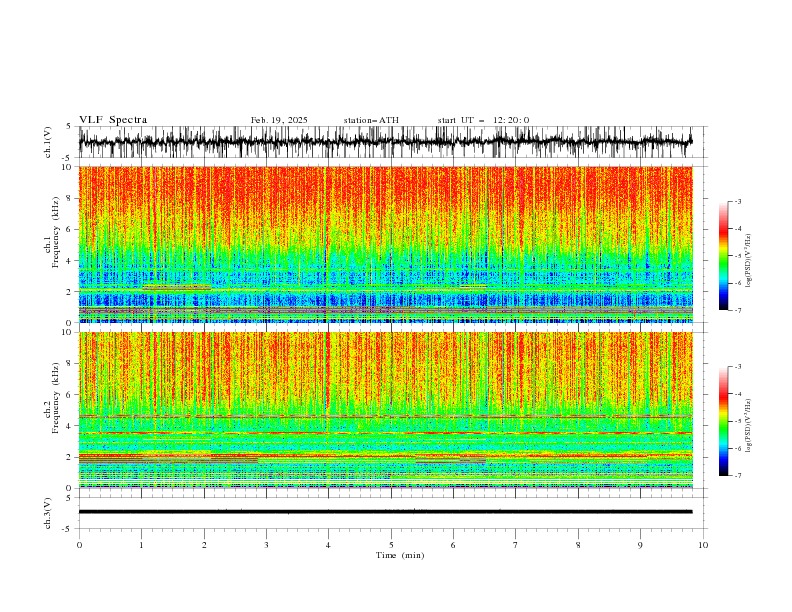Click the "5" tick on time axis
This screenshot has width=792, height=612.
click(391, 545)
